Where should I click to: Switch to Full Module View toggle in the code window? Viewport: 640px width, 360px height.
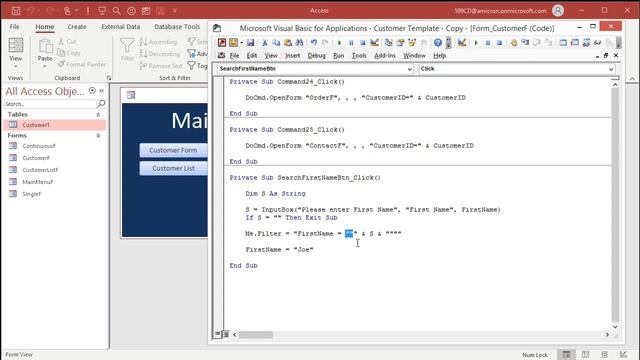(226, 334)
